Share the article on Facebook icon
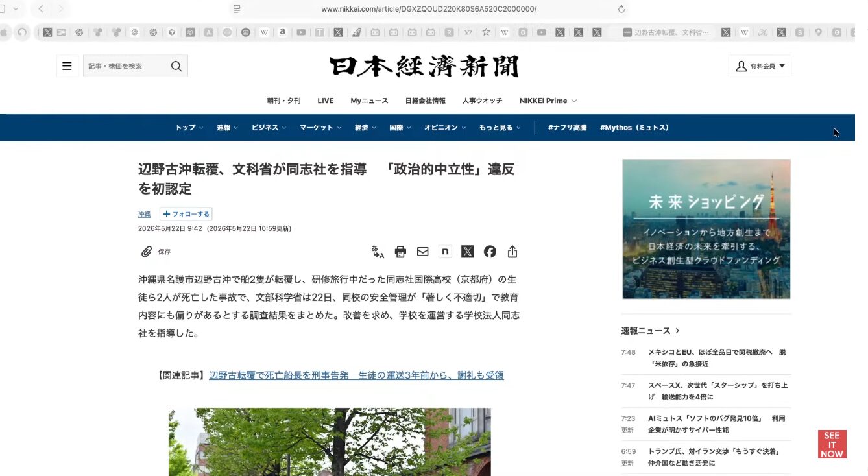The height and width of the screenshot is (476, 868). click(490, 252)
